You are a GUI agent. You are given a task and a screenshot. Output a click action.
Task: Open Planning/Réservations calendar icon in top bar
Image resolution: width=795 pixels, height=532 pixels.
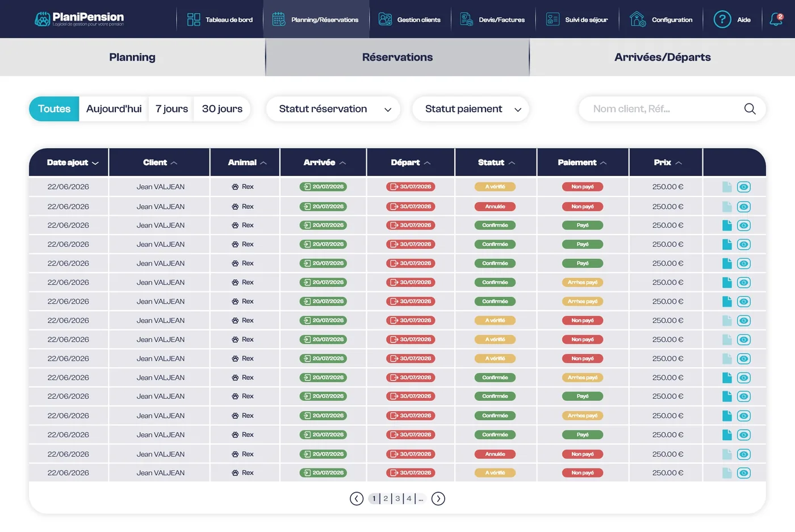(x=279, y=19)
